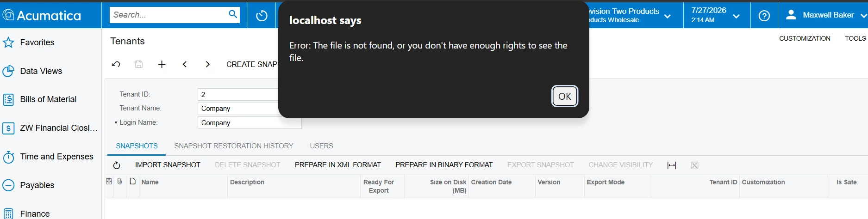
Task: Click the fit-to-screen columns icon
Action: [x=672, y=165]
